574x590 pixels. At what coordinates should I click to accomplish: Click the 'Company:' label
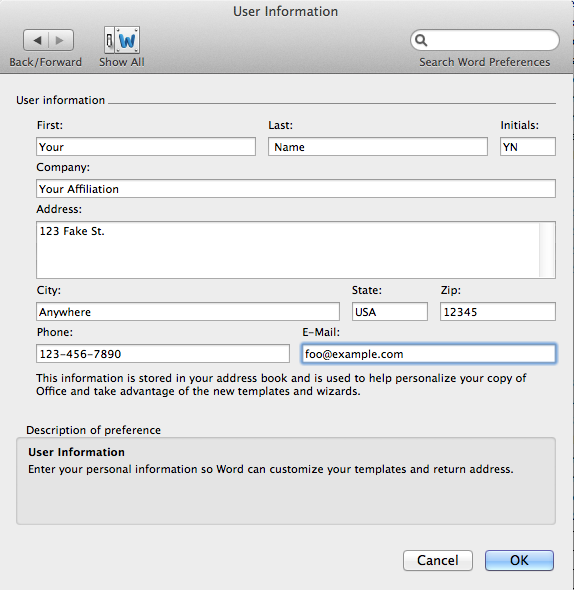[63, 167]
